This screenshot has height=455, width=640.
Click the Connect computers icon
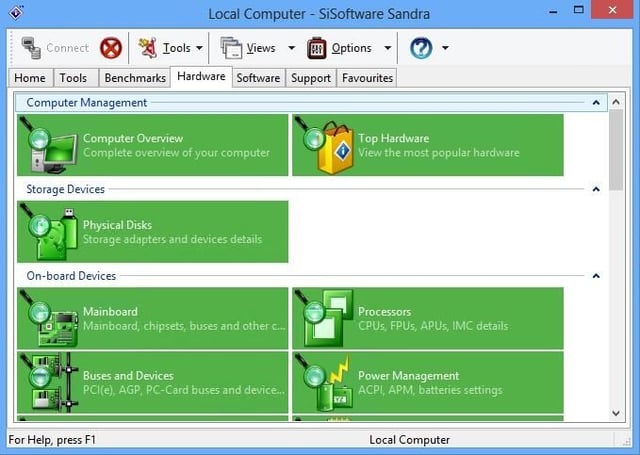[x=31, y=48]
